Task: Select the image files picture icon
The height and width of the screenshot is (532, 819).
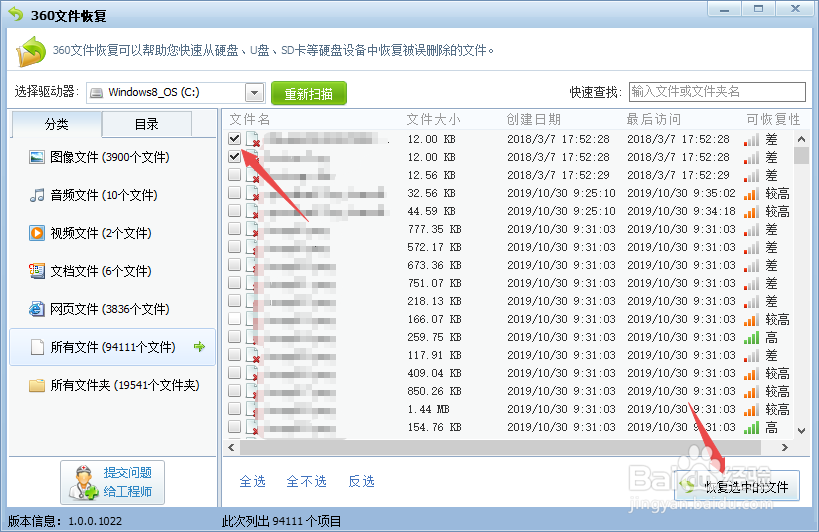Action: click(x=37, y=157)
